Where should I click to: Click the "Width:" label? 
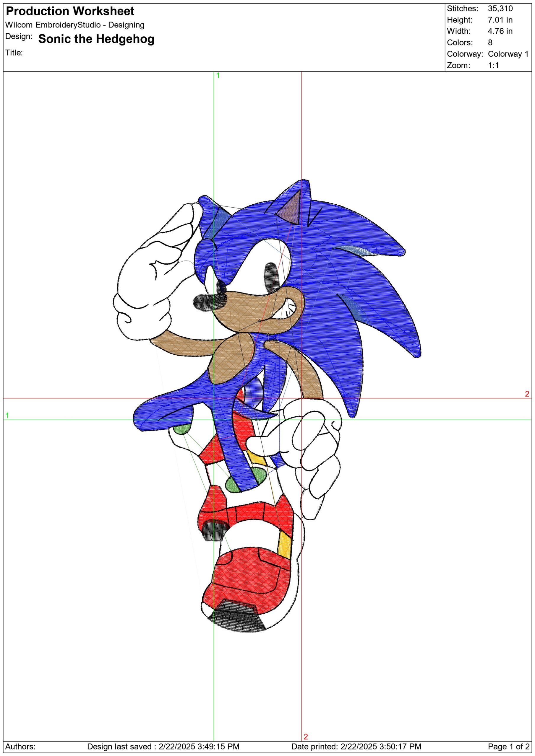click(459, 31)
